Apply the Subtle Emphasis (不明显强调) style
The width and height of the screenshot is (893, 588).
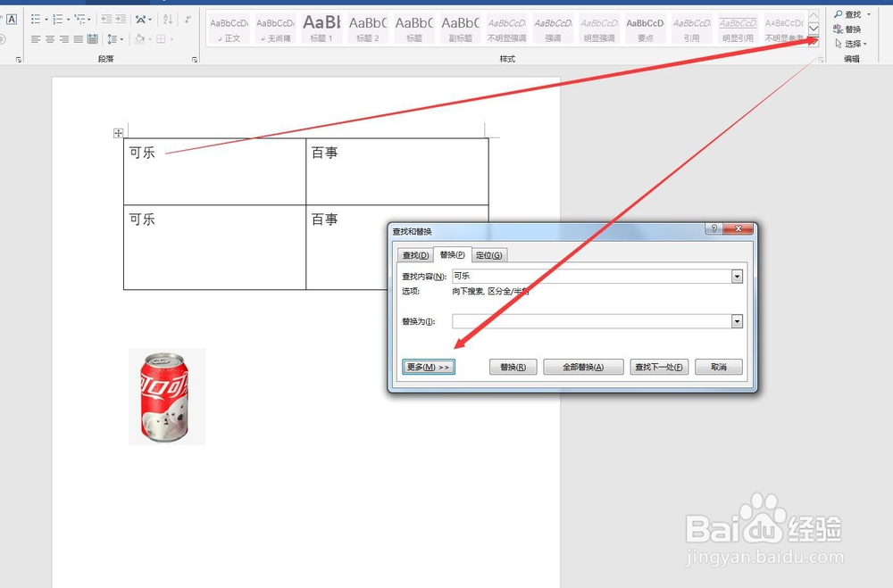click(x=506, y=29)
